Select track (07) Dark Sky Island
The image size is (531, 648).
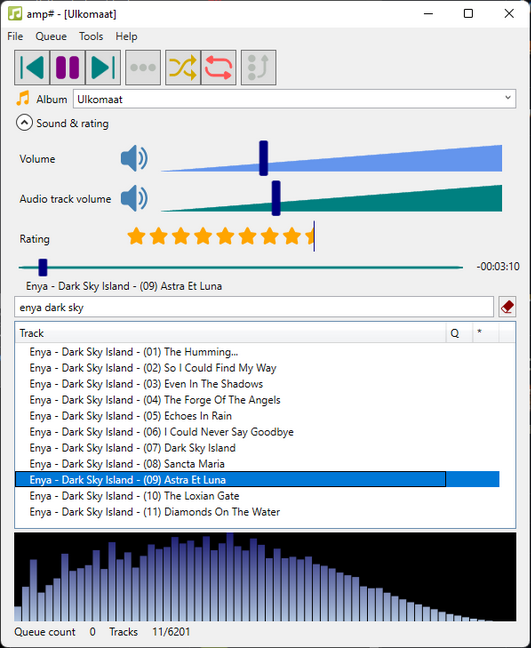[257, 448]
